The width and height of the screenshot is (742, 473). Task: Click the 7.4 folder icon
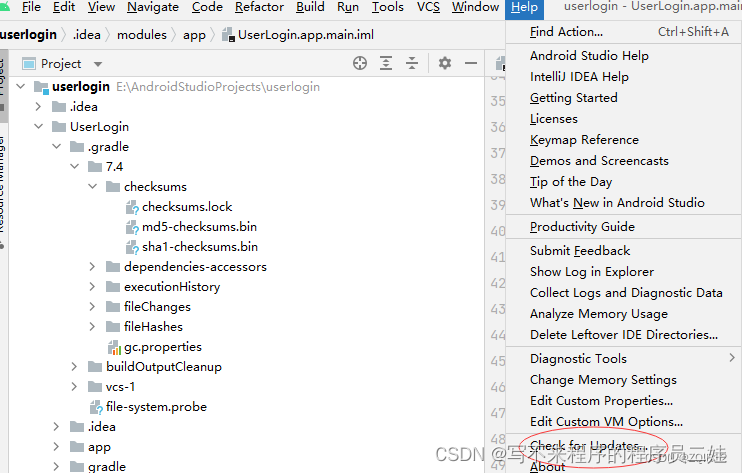[95, 167]
